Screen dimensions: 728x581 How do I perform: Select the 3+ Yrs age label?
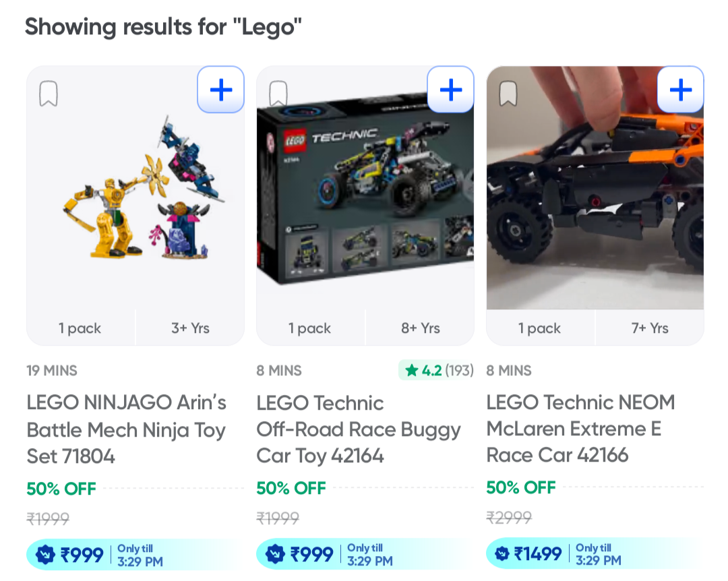(190, 328)
